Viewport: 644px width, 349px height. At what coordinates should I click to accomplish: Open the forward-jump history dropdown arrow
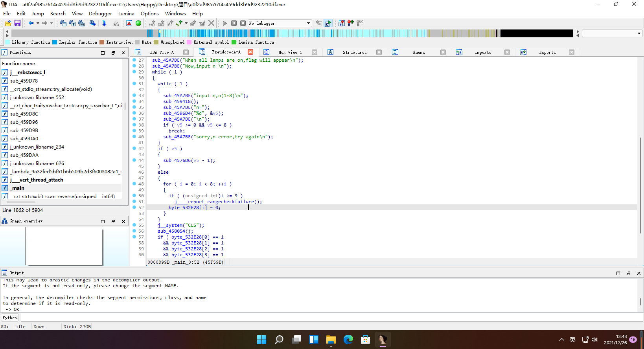coord(52,23)
